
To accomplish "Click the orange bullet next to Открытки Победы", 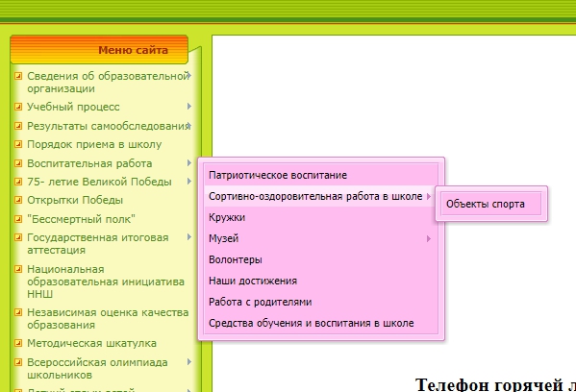I will tap(18, 200).
